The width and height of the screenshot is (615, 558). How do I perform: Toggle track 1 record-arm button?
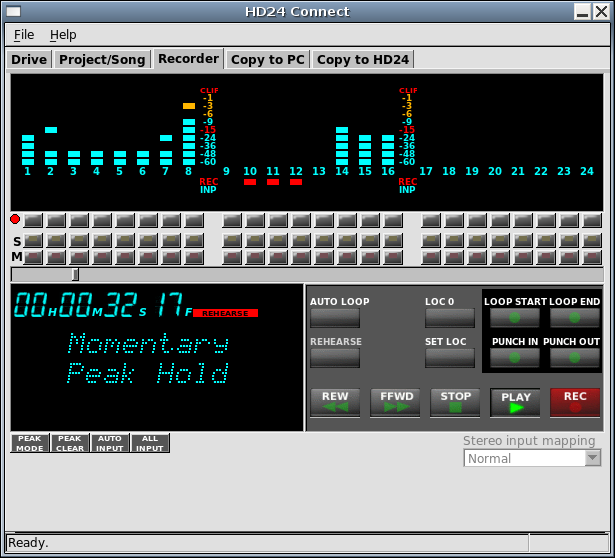tap(33, 220)
